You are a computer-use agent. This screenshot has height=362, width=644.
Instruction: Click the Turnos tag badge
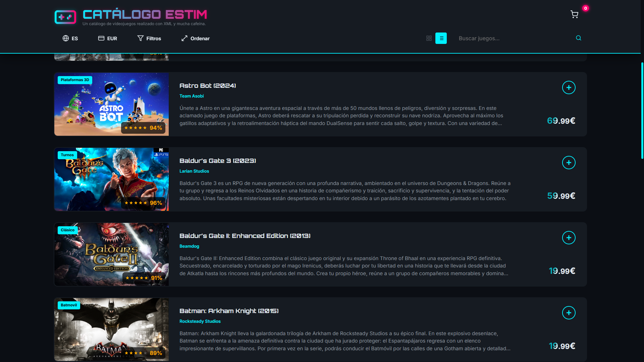(67, 155)
